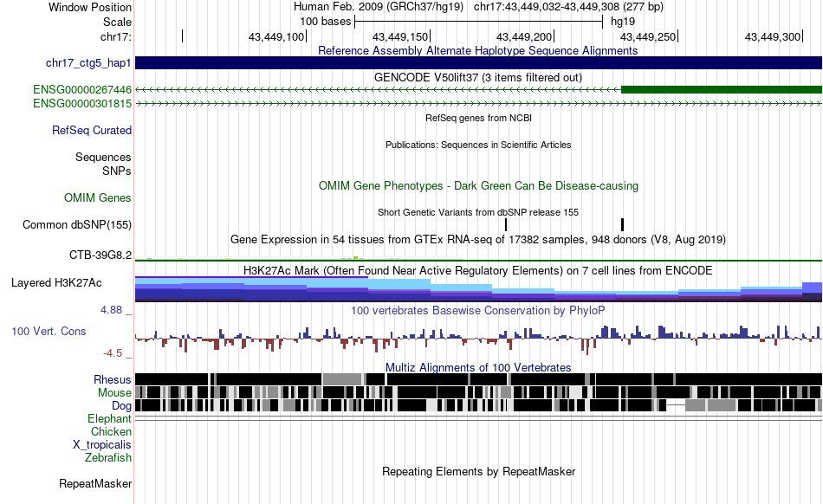Click the 43,449,150 ruler position
The height and width of the screenshot is (504, 823).
(400, 36)
